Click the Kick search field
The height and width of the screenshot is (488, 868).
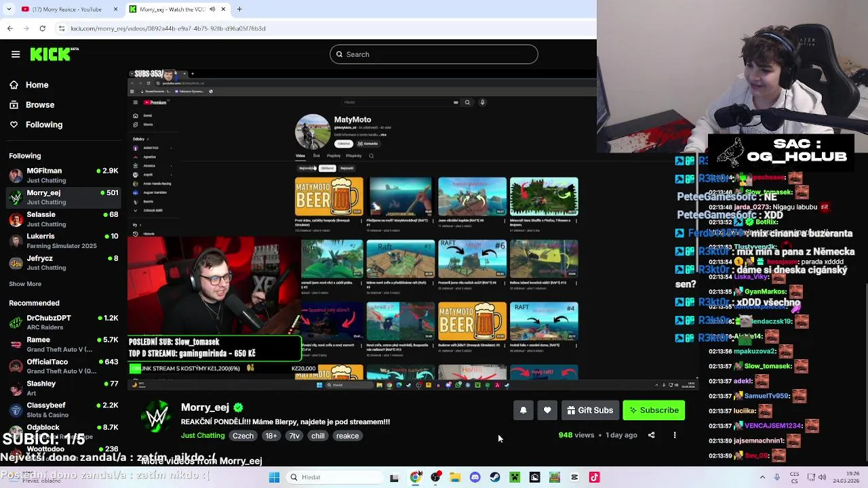coord(434,54)
